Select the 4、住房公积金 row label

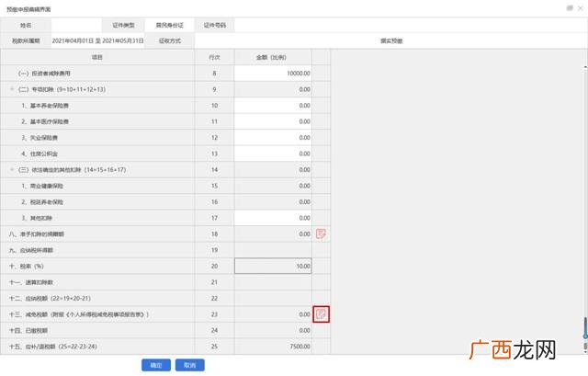coord(40,154)
